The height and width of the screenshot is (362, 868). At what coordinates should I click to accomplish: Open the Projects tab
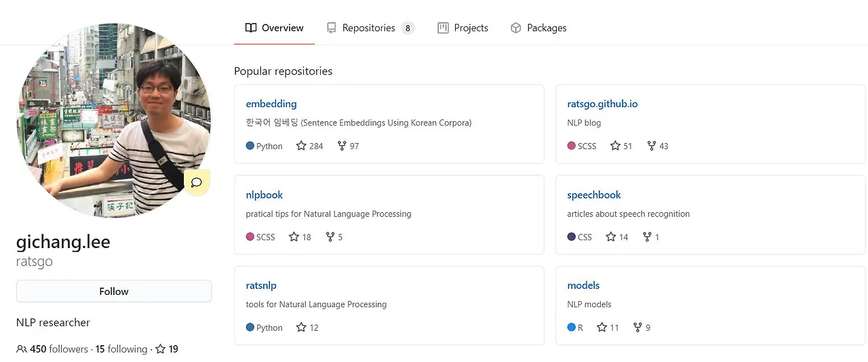463,28
